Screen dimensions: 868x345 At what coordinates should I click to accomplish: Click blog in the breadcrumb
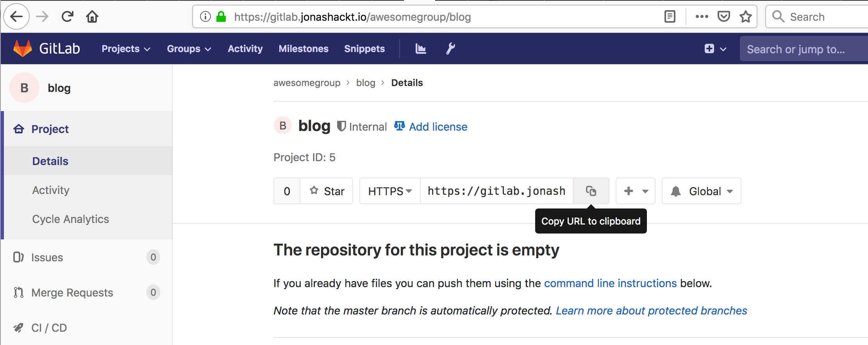(366, 83)
